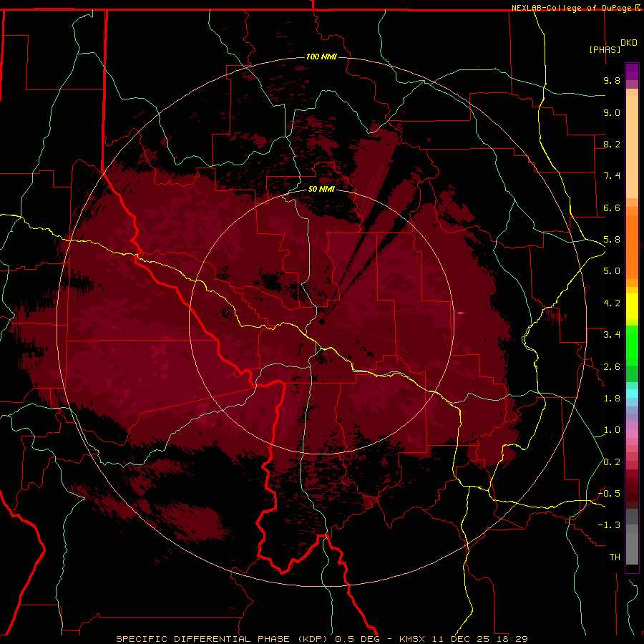
Task: Click the 6.6 scale value
Action: coord(612,208)
